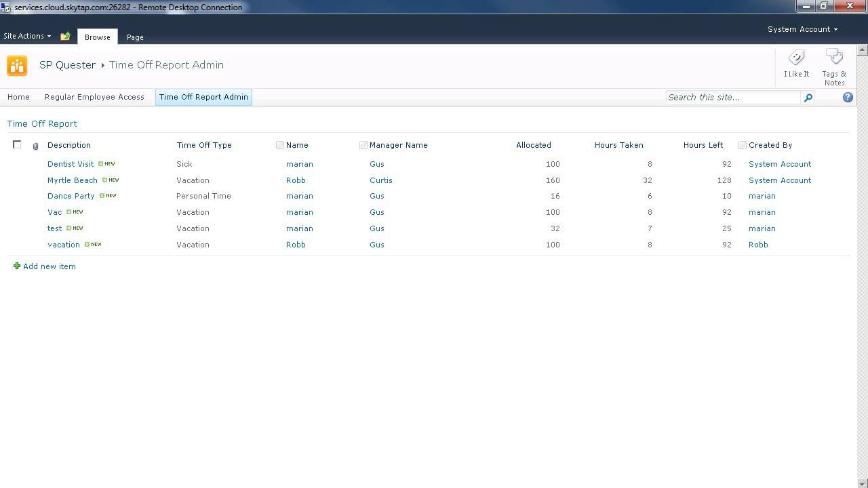Go to the Home navigation tab
The height and width of the screenshot is (488, 868).
tap(18, 97)
